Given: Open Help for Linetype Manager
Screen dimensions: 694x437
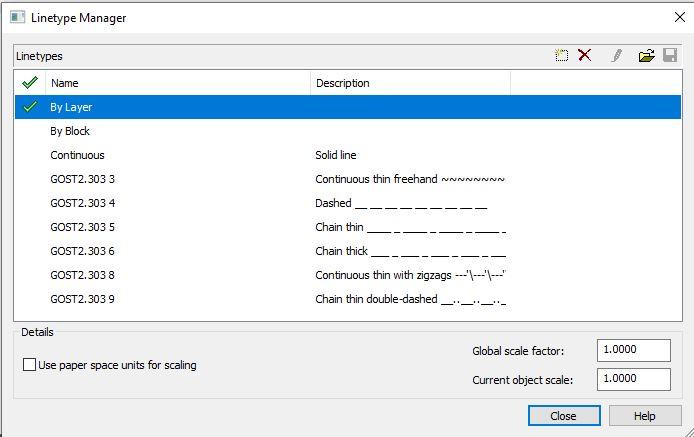Looking at the screenshot, I should coord(644,416).
